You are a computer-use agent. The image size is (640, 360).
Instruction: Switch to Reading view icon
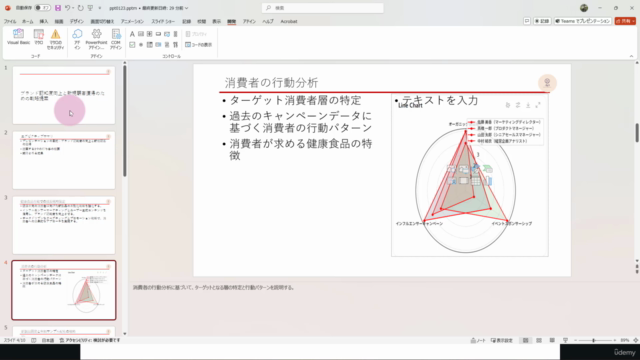click(x=552, y=340)
